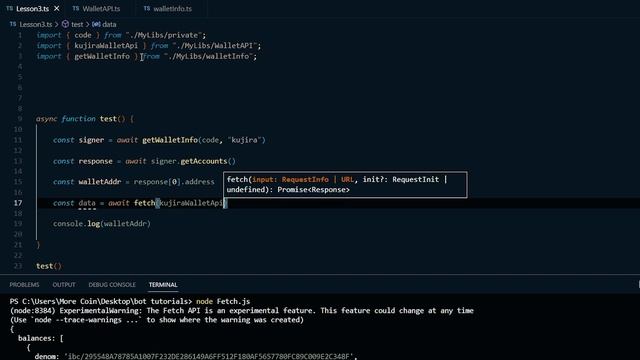Screen dimensions: 640x360
Task: Click the "data" variable on line 17
Action: coord(87,203)
